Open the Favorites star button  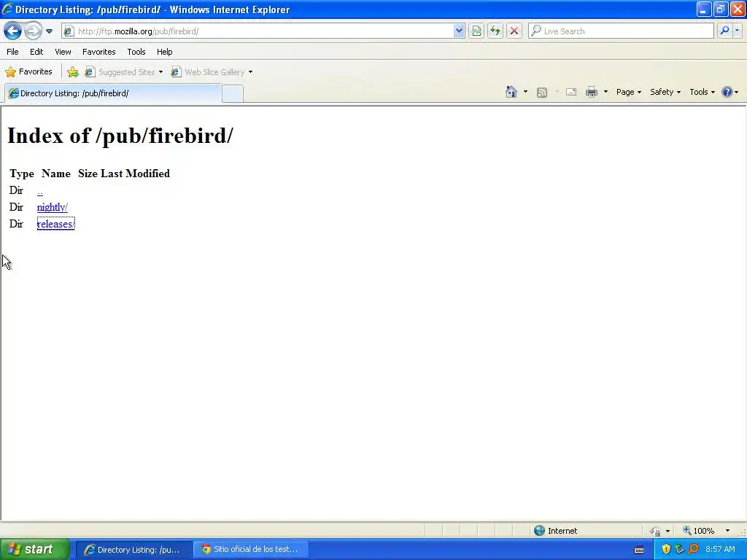(28, 72)
